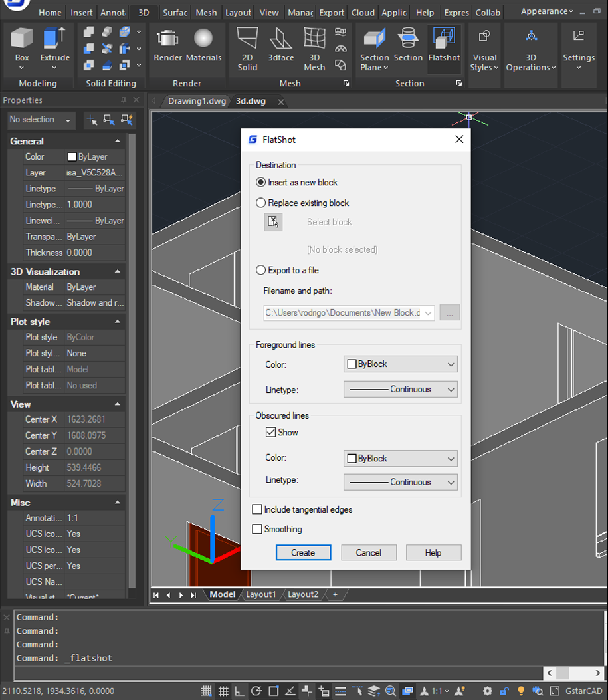
Task: Collapse the Plot style section
Action: pos(118,322)
